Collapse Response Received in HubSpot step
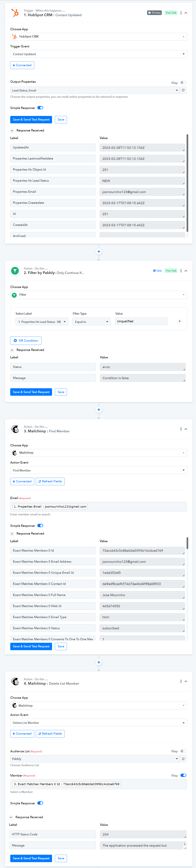This screenshot has height=868, width=196. pos(12,131)
